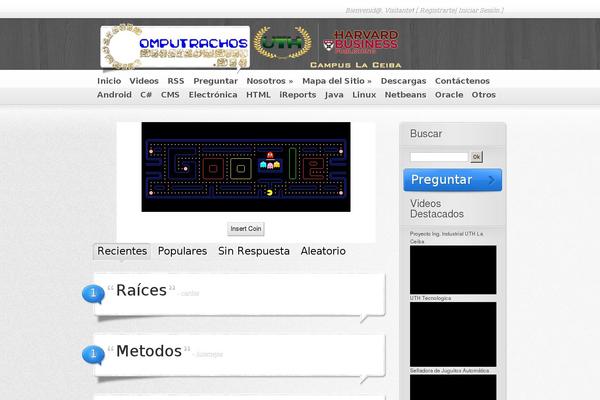Select Preguntar in the top navigation
The image size is (600, 400).
pos(215,81)
